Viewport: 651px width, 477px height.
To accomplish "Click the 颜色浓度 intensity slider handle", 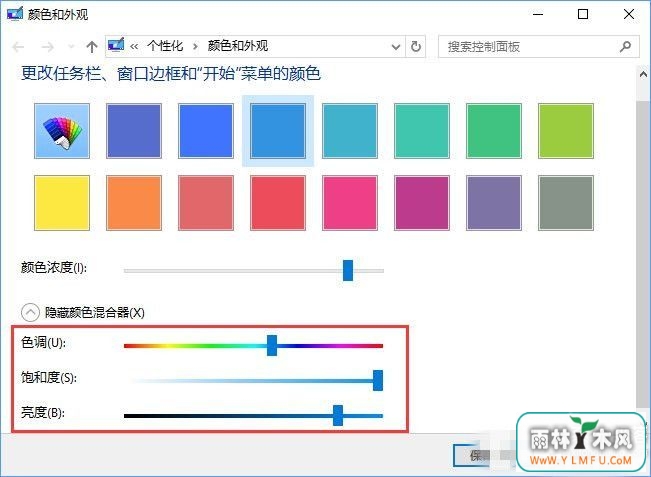I will [x=348, y=270].
